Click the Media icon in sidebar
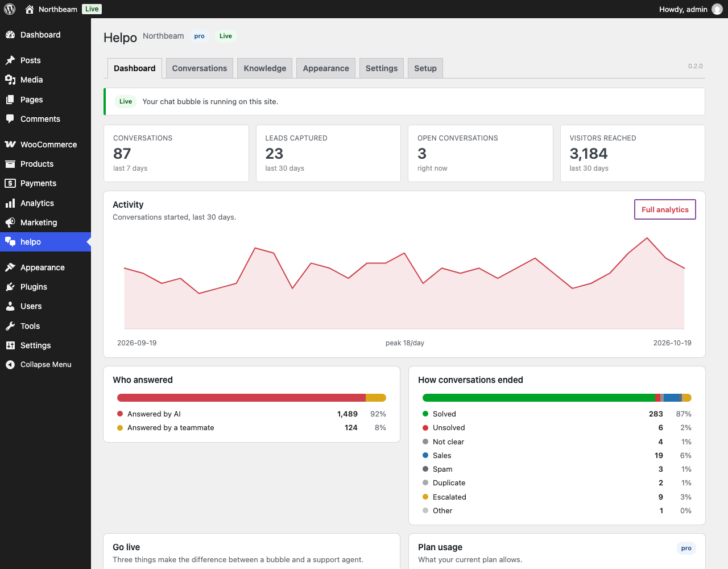 tap(10, 80)
